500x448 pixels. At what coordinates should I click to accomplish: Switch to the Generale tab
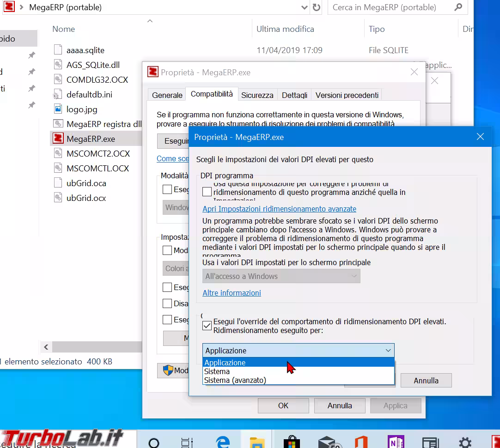167,95
